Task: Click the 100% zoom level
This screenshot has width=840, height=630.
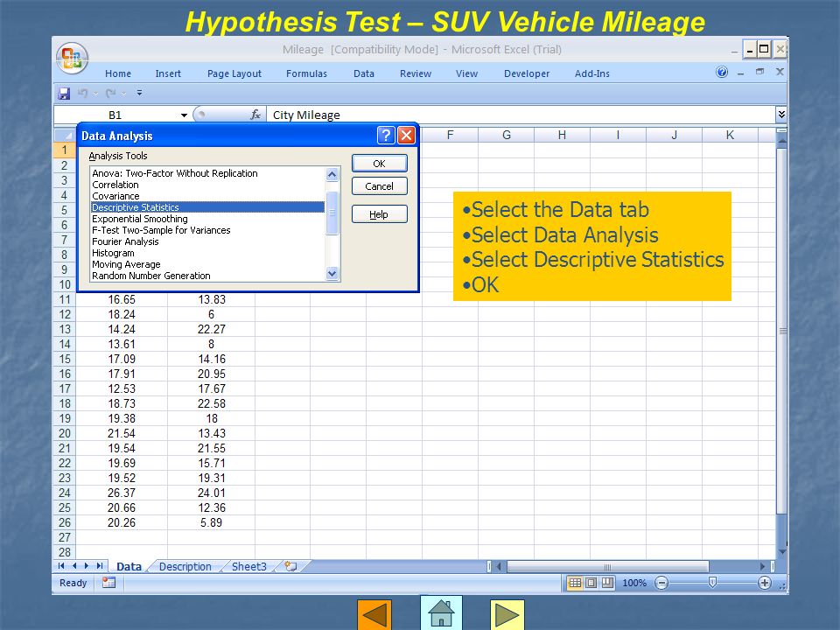Action: point(634,583)
